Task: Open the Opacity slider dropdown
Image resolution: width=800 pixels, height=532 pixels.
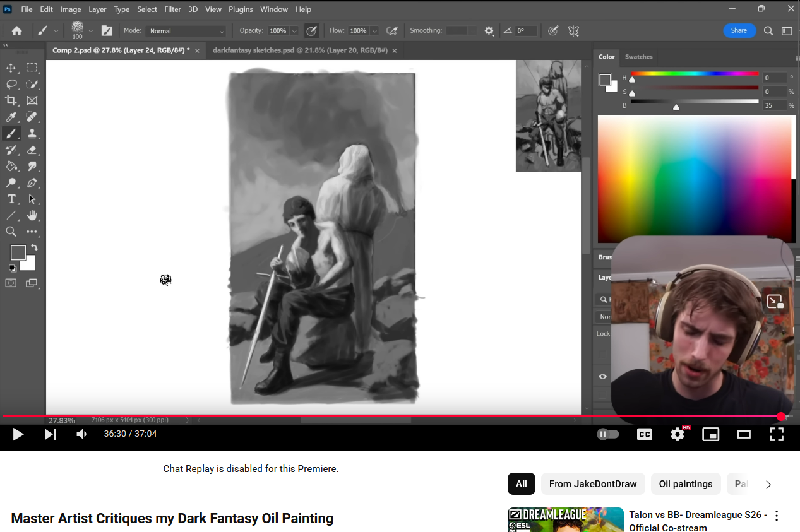Action: point(294,31)
